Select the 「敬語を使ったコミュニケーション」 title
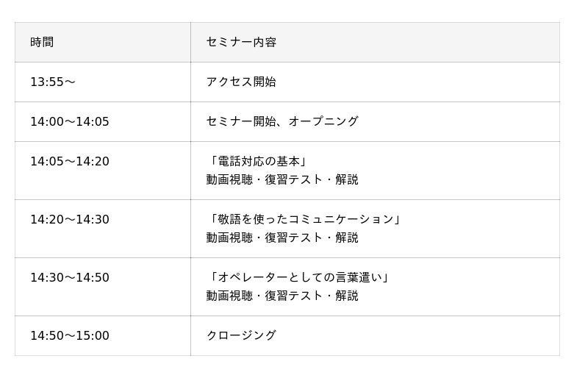Image resolution: width=588 pixels, height=378 pixels. click(x=304, y=219)
